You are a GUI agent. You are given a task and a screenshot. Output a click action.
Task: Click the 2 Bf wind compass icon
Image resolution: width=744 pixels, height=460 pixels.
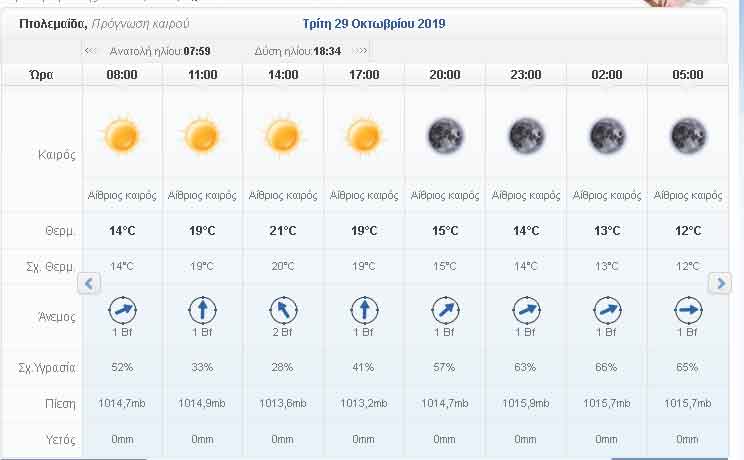[283, 310]
